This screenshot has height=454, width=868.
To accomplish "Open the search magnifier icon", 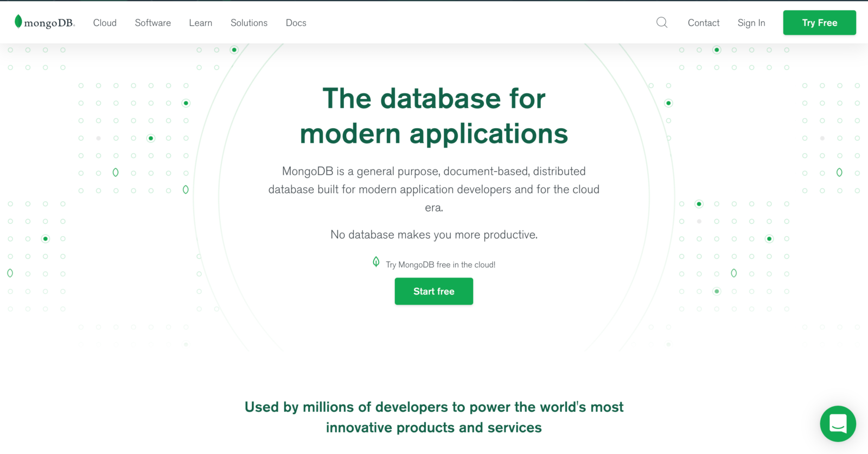I will [662, 22].
